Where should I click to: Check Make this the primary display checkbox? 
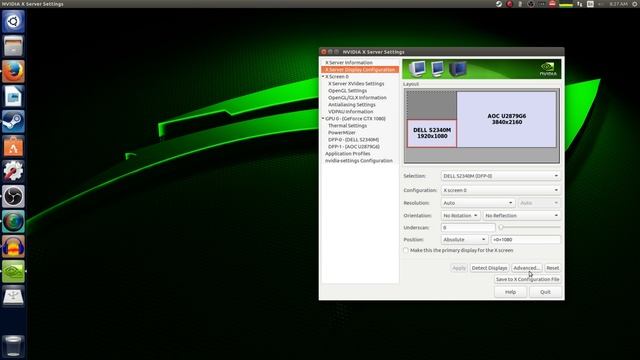pyautogui.click(x=406, y=250)
